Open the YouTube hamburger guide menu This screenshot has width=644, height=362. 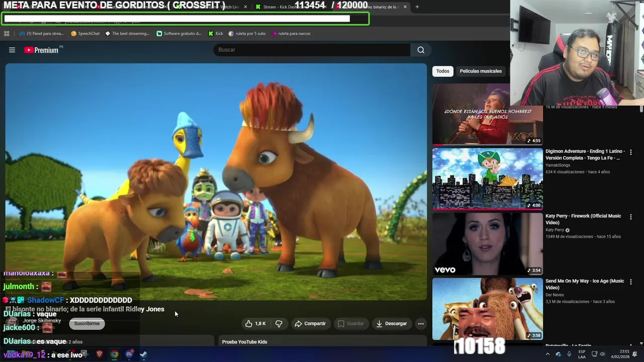[x=12, y=50]
